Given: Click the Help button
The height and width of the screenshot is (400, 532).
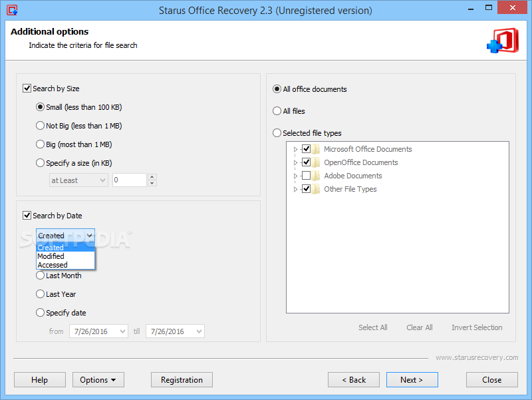Looking at the screenshot, I should point(40,379).
